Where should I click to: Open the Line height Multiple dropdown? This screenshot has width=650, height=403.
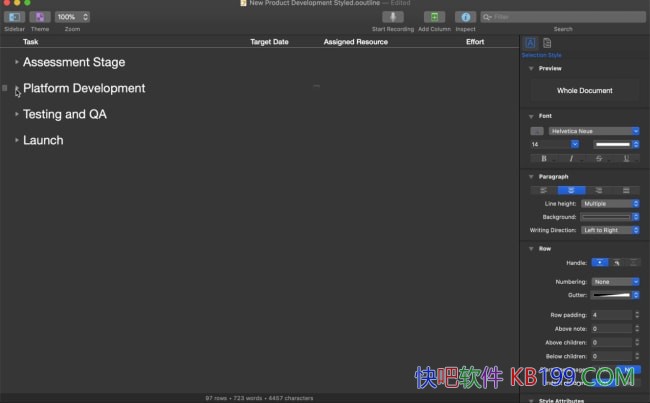coord(610,203)
